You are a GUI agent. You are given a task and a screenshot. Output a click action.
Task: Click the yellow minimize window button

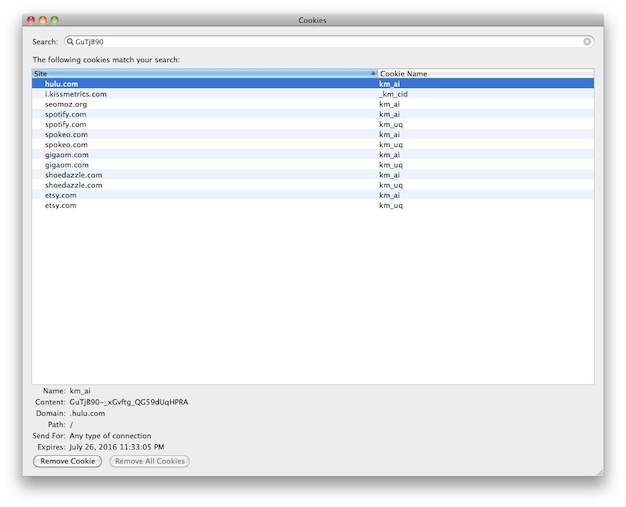pos(43,20)
